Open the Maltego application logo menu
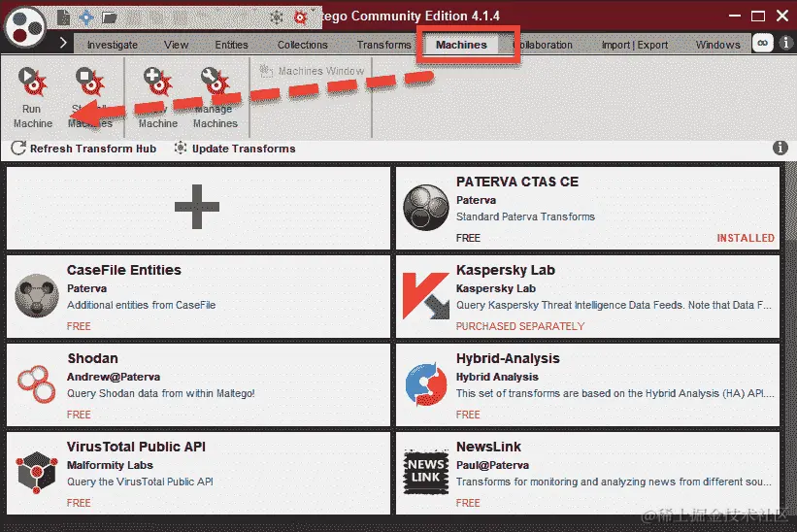This screenshot has width=797, height=532. (x=25, y=27)
